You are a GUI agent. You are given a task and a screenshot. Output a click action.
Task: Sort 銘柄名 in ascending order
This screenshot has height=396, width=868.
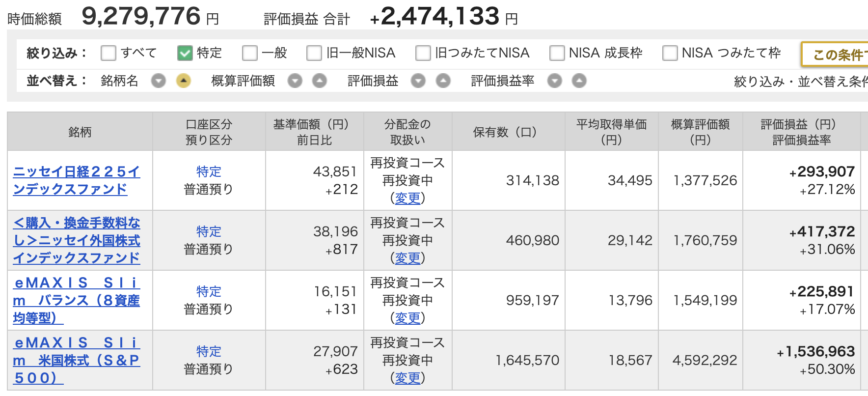pyautogui.click(x=184, y=81)
